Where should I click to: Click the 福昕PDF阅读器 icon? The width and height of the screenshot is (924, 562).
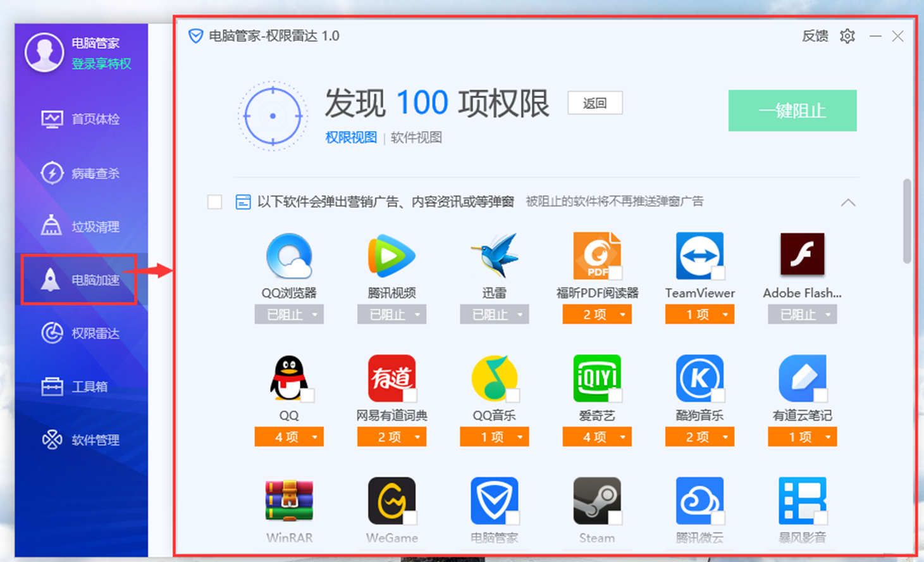(x=597, y=256)
